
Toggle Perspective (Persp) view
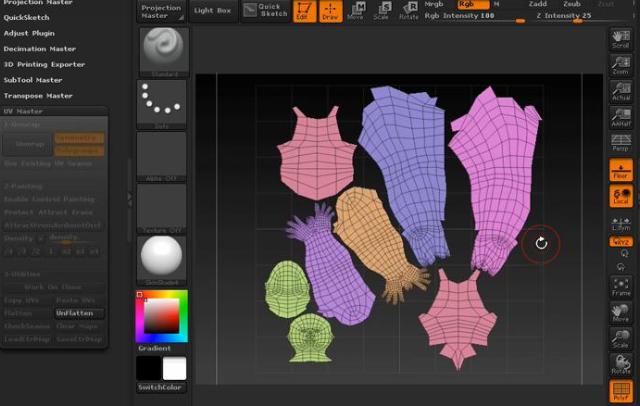(621, 143)
